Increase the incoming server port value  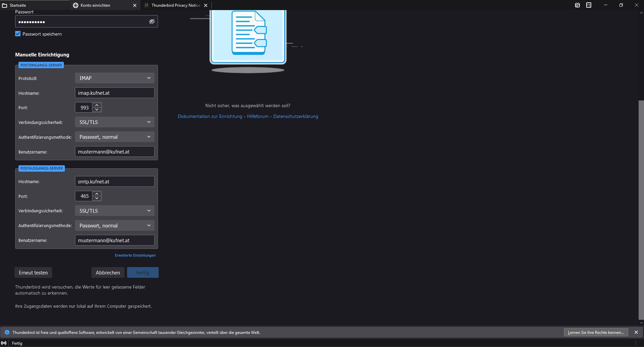tap(97, 105)
